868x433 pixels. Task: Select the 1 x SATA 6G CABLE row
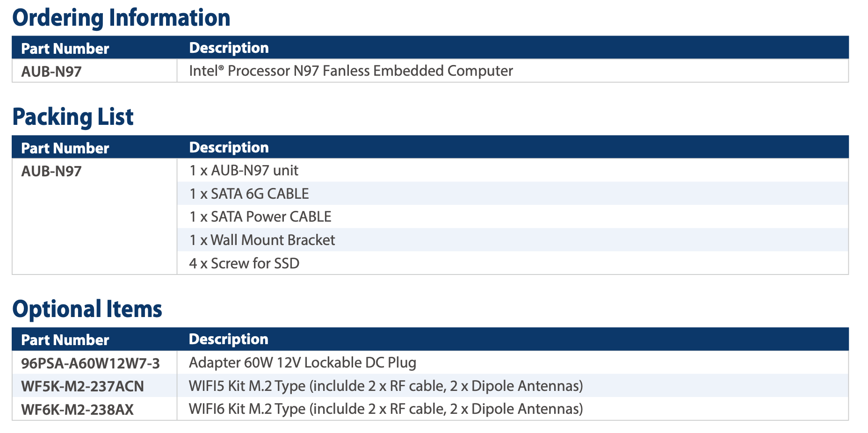pos(249,194)
